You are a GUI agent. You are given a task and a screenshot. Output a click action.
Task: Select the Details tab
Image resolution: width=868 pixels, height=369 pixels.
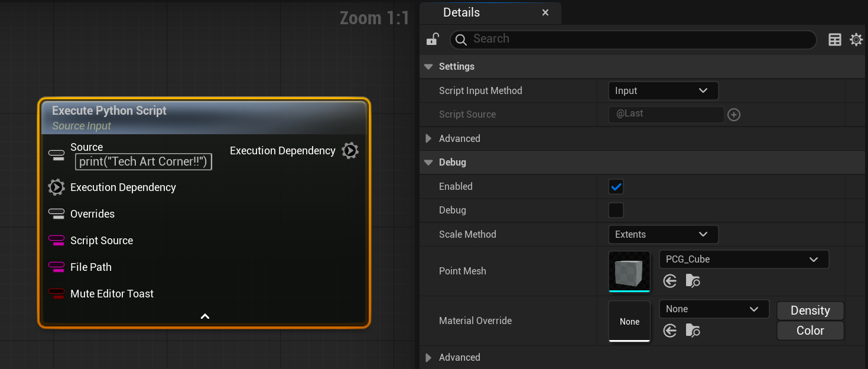coord(461,12)
